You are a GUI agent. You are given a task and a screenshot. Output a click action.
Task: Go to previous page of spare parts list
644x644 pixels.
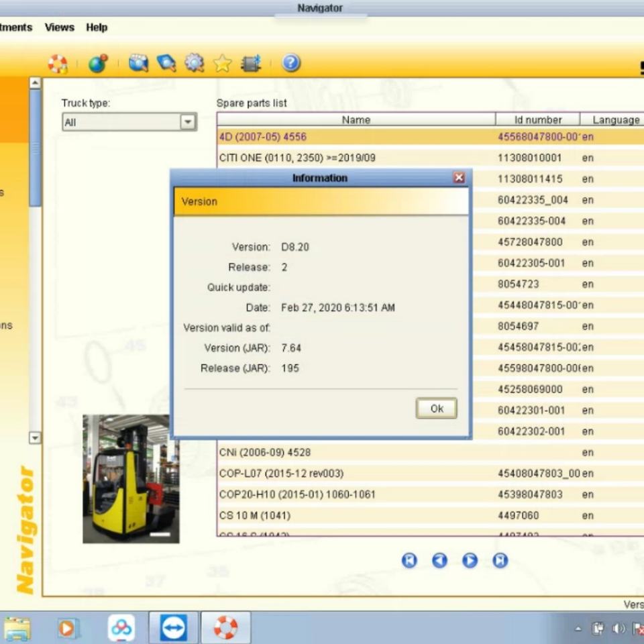(439, 561)
